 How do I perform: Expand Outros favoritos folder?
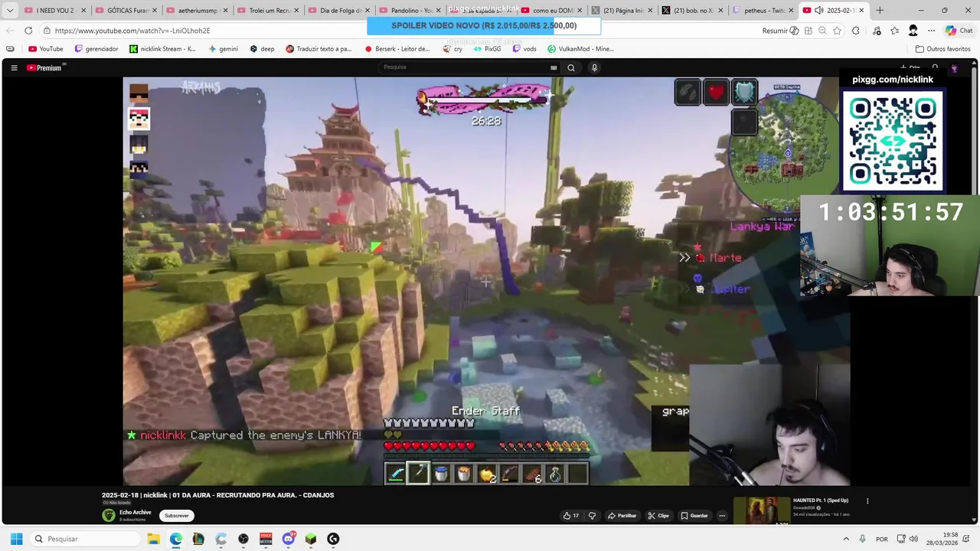pos(942,49)
